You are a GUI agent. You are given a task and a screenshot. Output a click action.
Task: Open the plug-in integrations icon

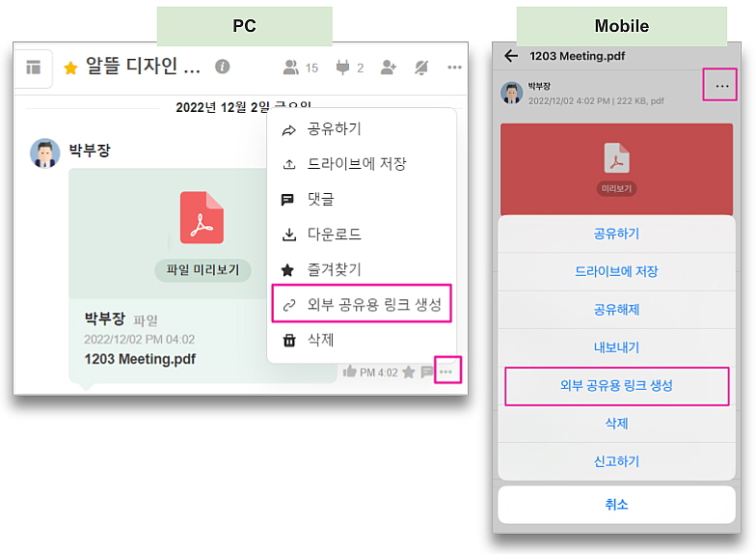coord(348,68)
